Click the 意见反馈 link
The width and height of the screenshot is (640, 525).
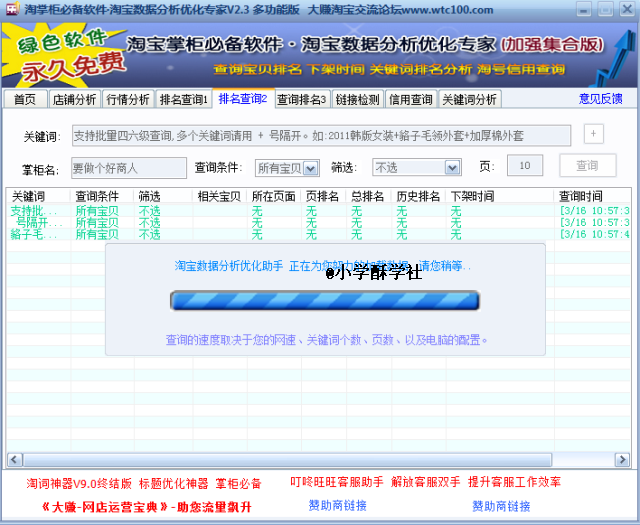tap(600, 99)
